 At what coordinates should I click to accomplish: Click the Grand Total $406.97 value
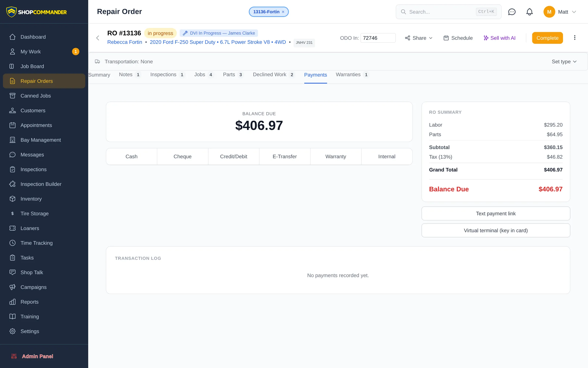(553, 170)
